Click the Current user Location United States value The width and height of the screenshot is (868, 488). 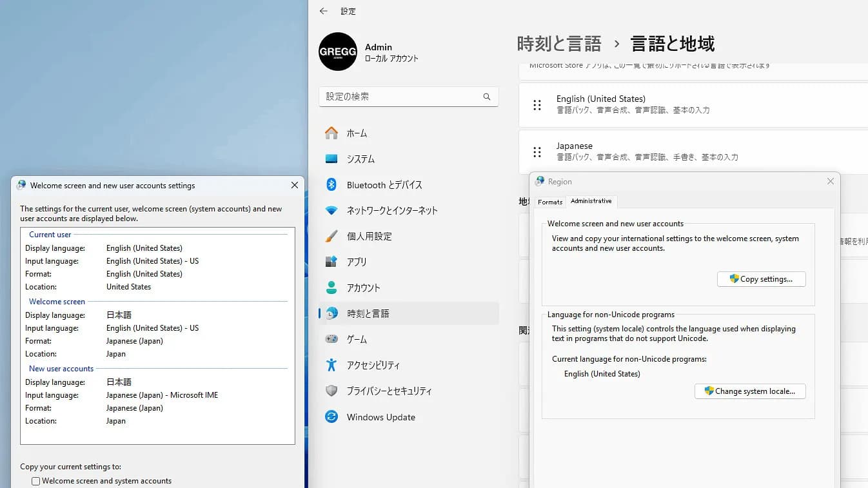128,287
